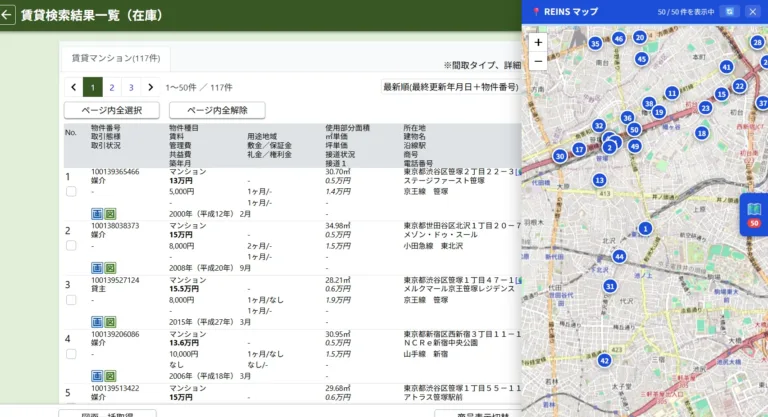768x417 pixels.
Task: Select map marker 23
Action: (705, 108)
